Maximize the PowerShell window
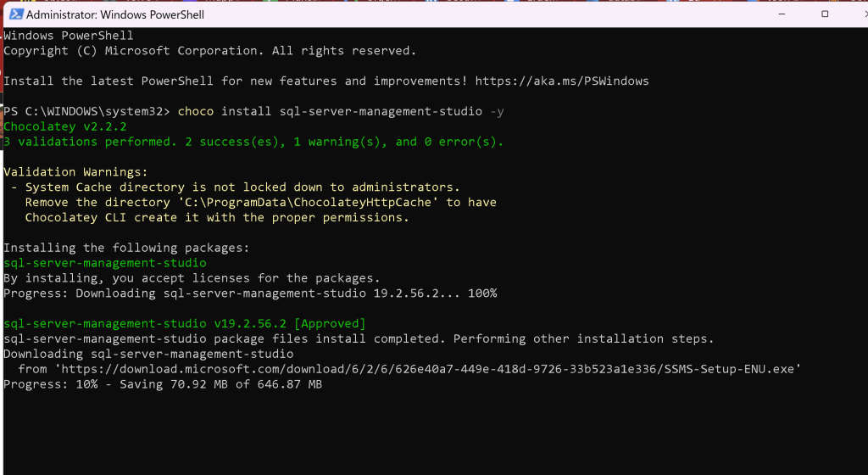The image size is (868, 475). [x=825, y=14]
